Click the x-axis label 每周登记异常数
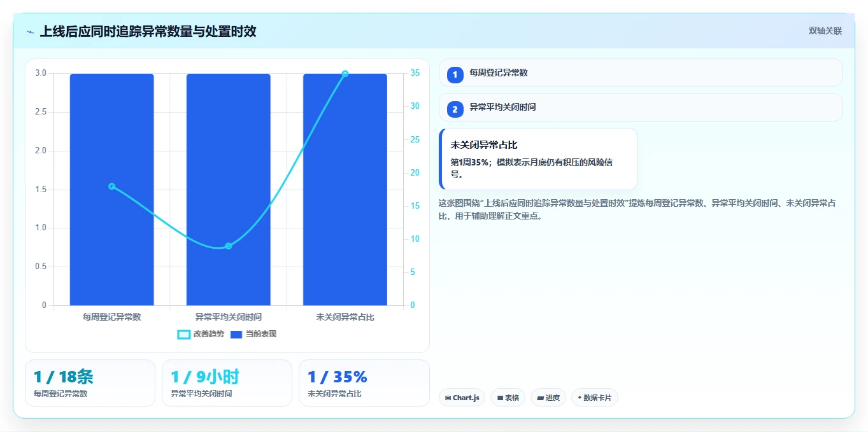 point(112,317)
